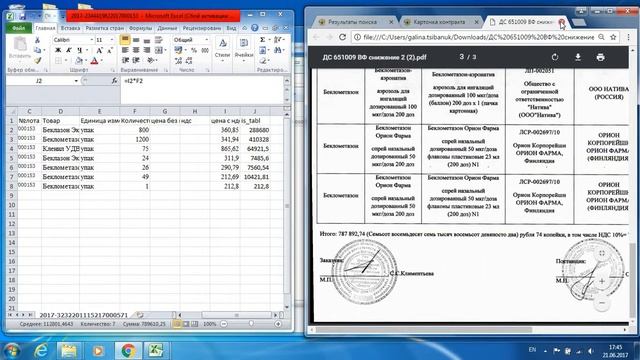Click the Sort and Filter icon
Screen dimensions: 640x360
[x=278, y=40]
